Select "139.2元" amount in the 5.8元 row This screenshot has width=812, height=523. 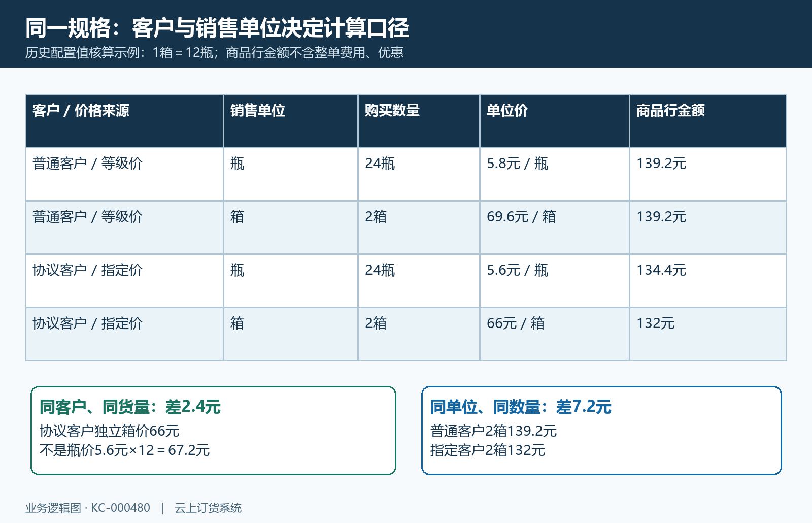point(661,164)
